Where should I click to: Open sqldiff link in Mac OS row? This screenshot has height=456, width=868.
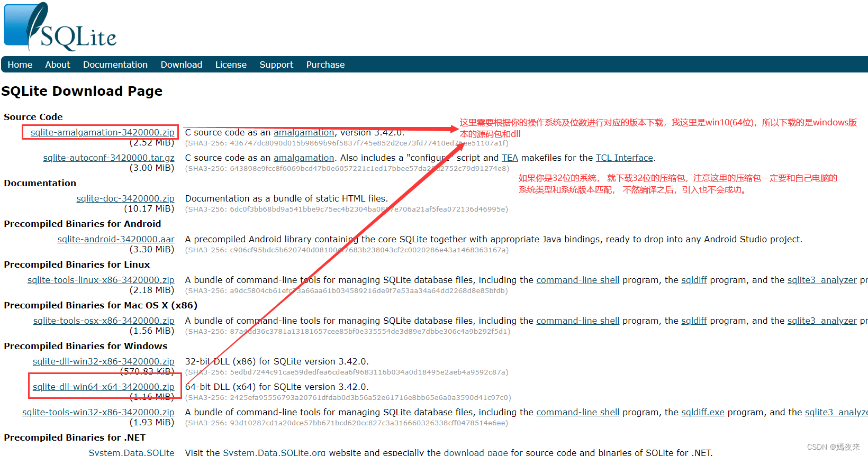(694, 321)
